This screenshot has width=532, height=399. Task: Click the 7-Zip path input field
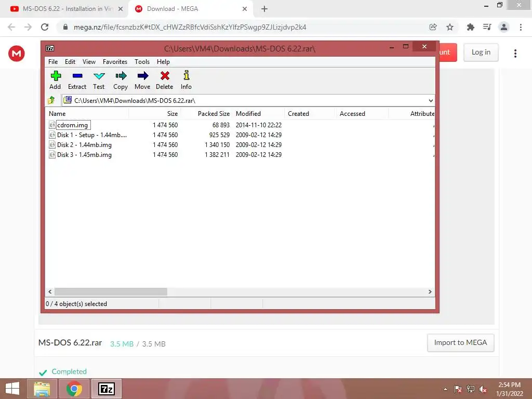248,100
